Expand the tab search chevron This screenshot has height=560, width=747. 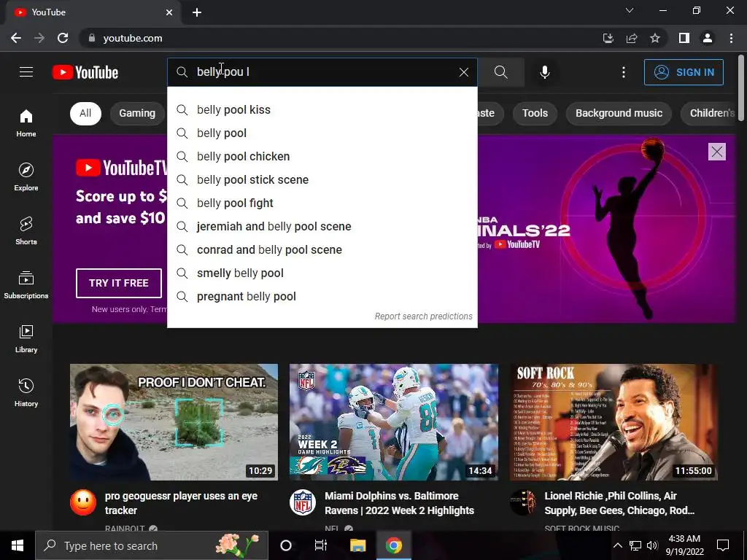click(630, 10)
